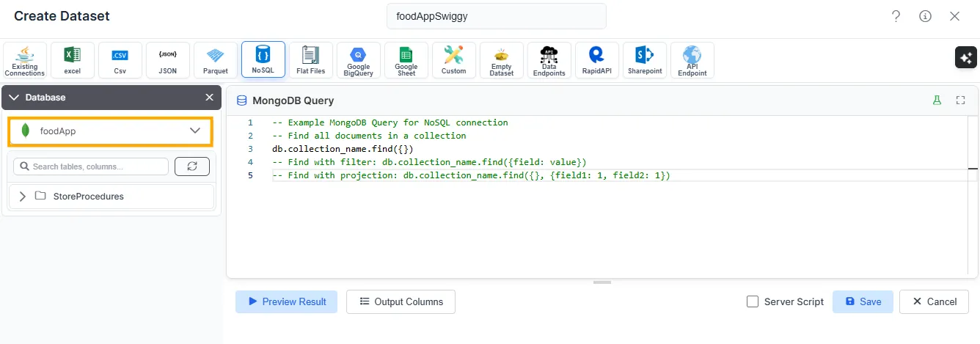Click the 'Find with projection' comment line

pos(471,175)
